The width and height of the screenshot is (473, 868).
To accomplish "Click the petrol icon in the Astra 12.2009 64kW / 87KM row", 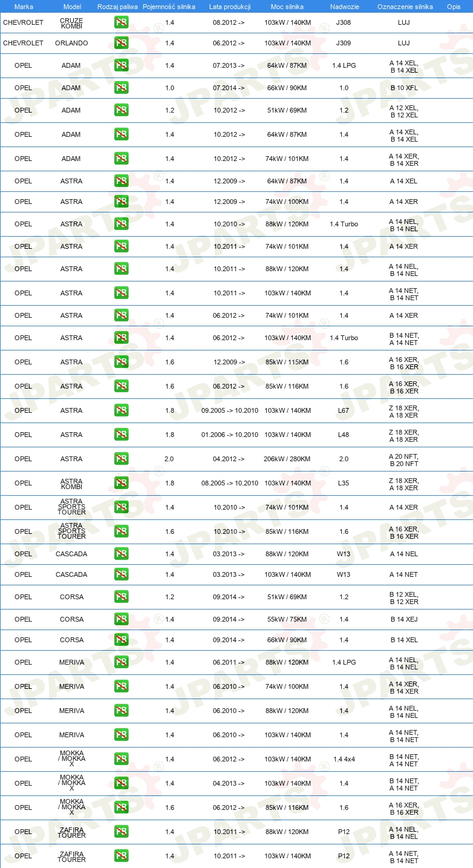I will click(121, 181).
